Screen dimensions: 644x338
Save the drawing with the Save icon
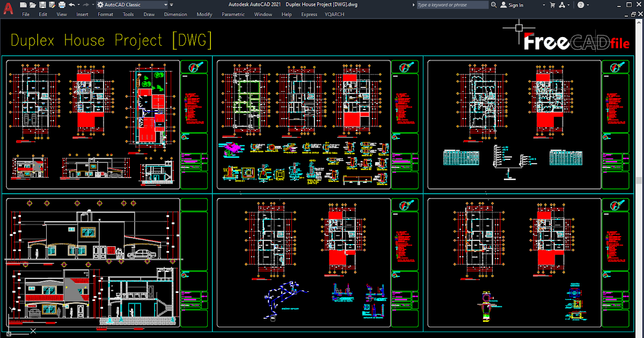tap(43, 5)
